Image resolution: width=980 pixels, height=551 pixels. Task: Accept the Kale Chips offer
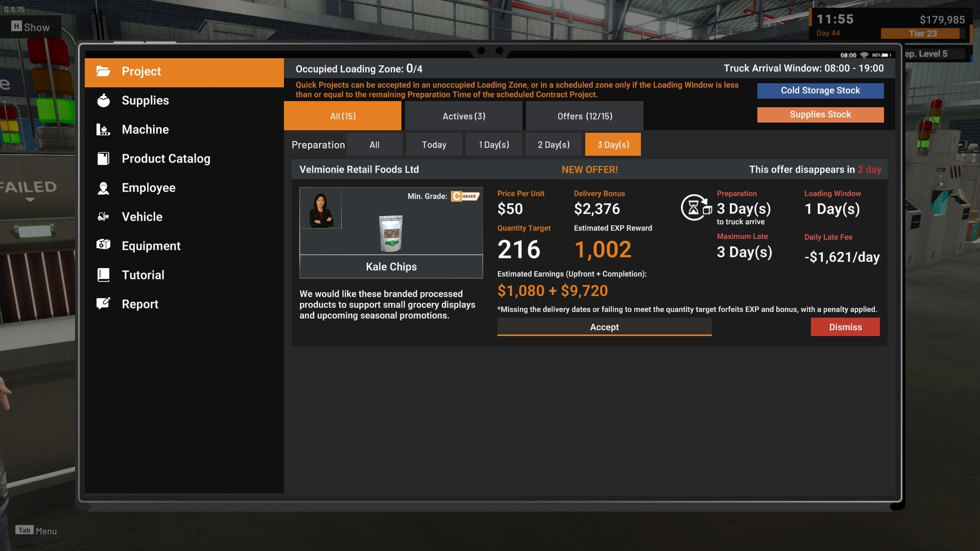(x=604, y=327)
